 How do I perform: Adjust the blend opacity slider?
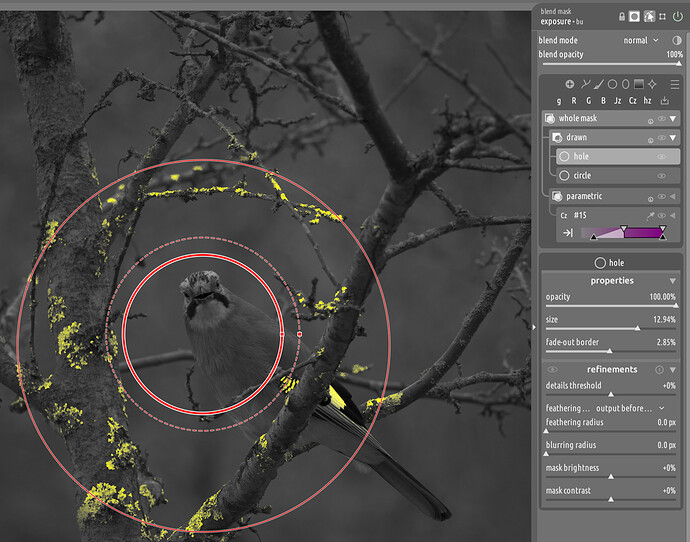click(611, 63)
